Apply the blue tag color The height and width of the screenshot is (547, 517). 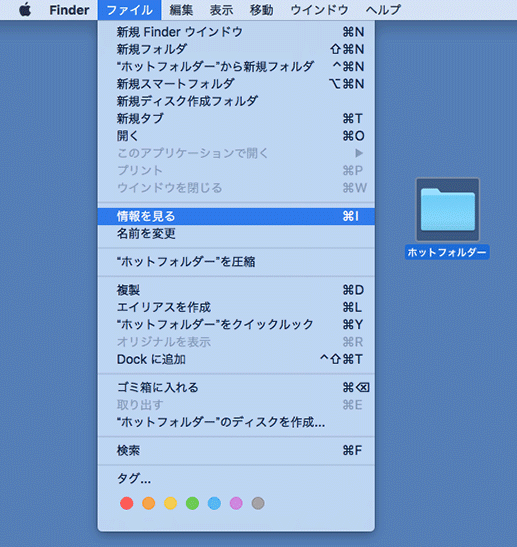coord(214,503)
